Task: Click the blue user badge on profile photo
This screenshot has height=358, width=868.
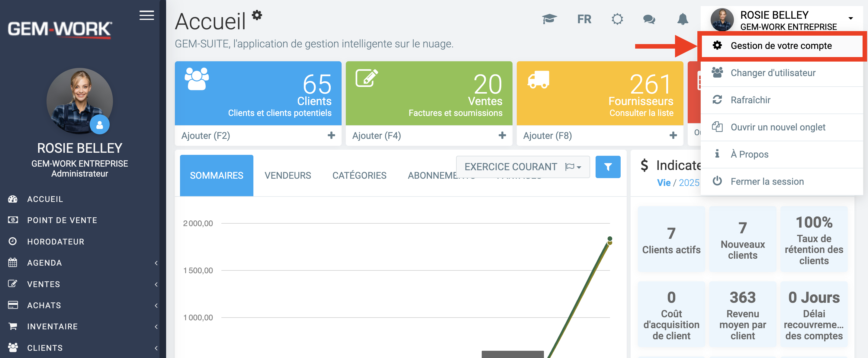Action: [99, 125]
